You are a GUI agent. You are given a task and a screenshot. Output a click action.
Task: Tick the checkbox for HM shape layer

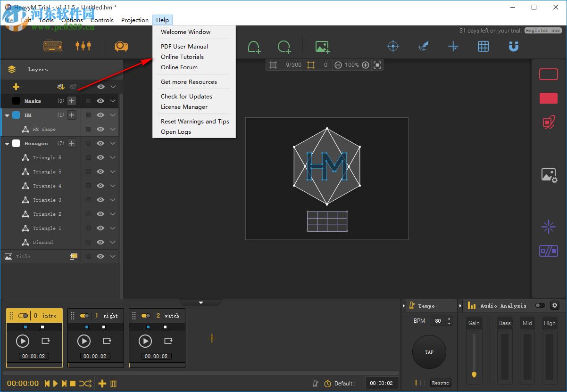tap(88, 129)
